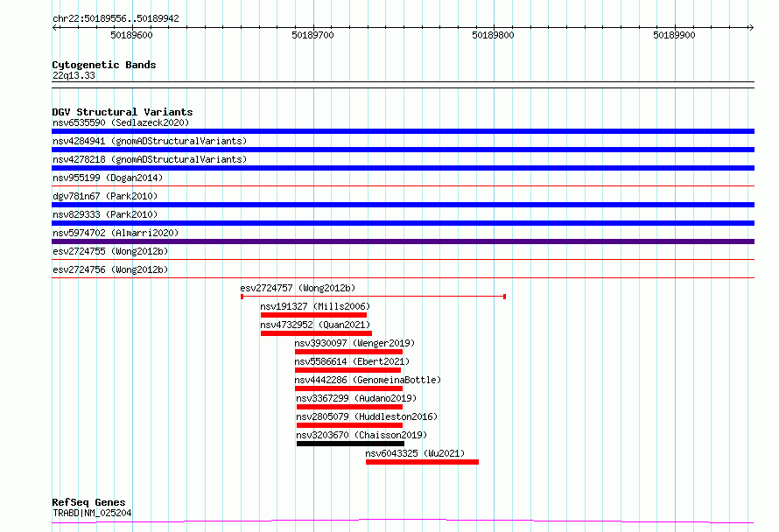This screenshot has width=779, height=532.
Task: Click the DGV Structural Variants track title
Action: (123, 112)
